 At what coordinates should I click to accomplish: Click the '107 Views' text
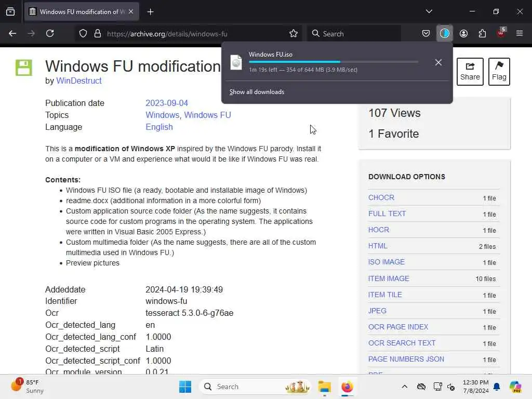coord(394,113)
